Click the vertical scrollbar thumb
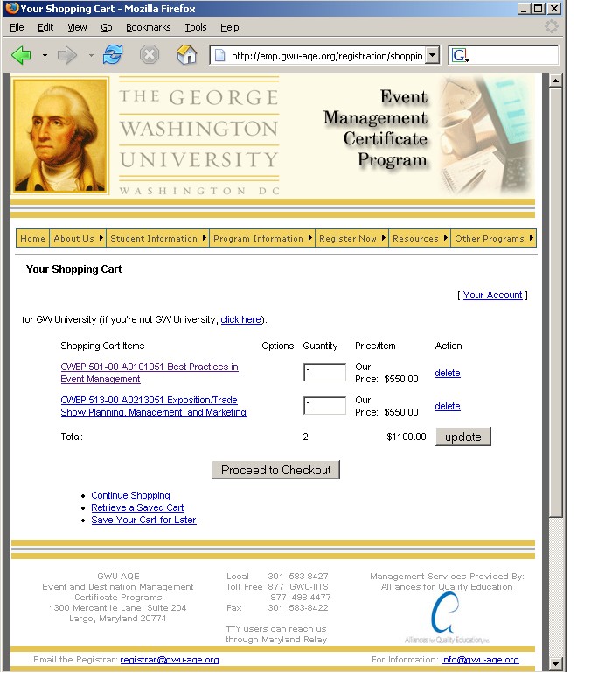612x700 pixels. click(x=555, y=303)
